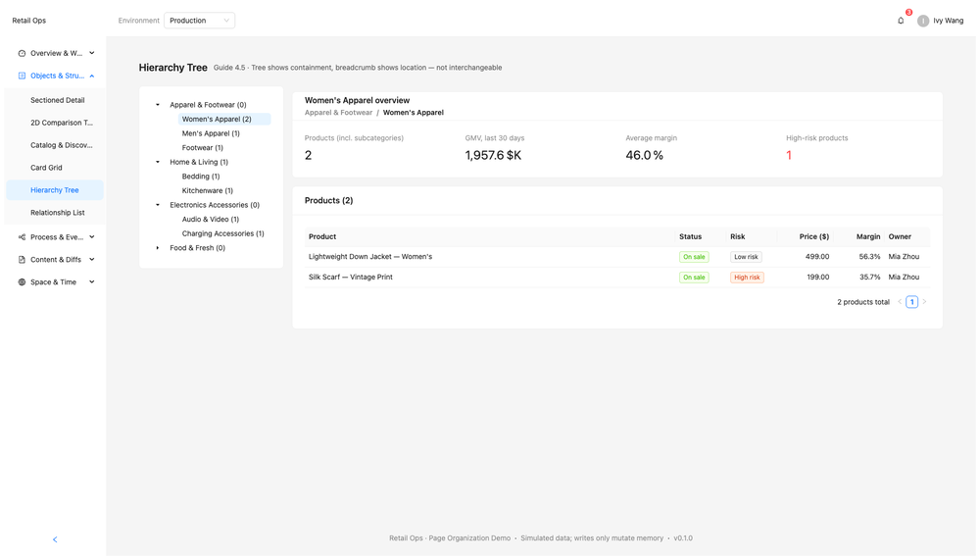
Task: Collapse the Home & Living tree node arrow
Action: 158,162
